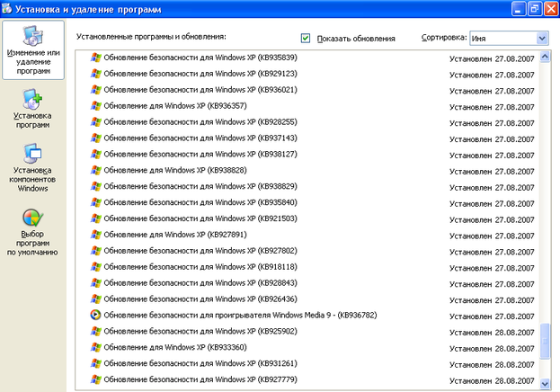Click the list scrollbar down arrow
Viewport: 560px width, 392px height.
[545, 384]
